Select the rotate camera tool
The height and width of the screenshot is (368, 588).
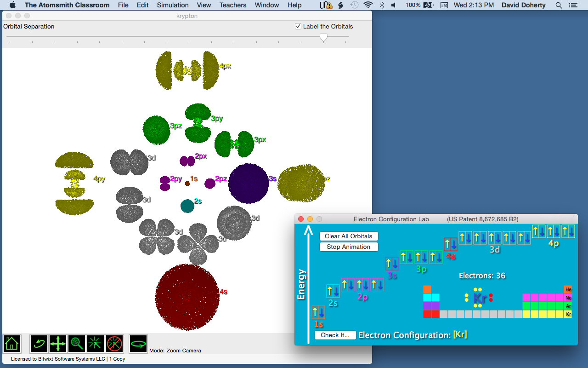(40, 343)
